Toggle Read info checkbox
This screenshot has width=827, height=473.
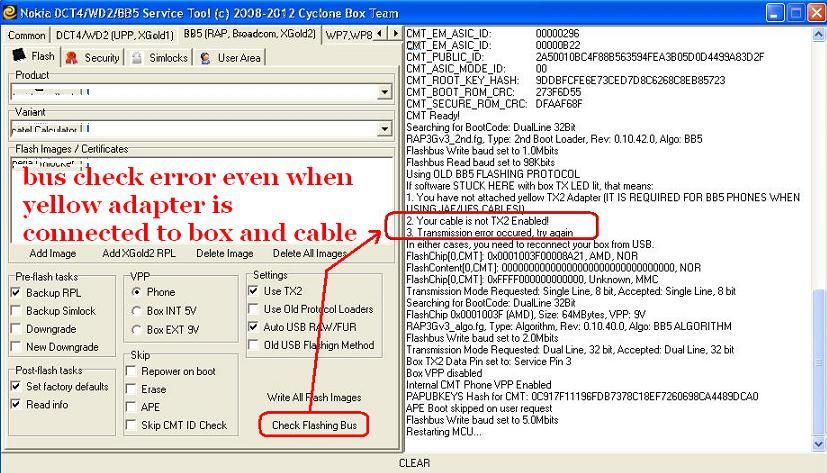tap(16, 404)
